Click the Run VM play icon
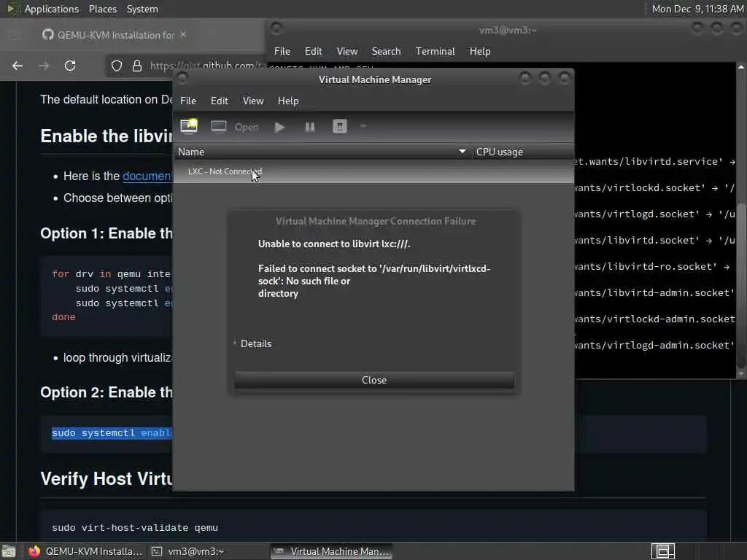 coord(279,127)
